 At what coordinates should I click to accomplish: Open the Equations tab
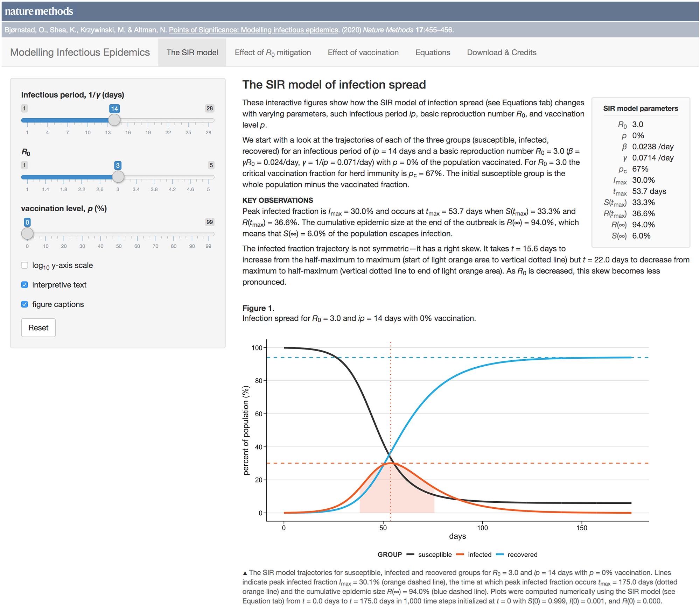pos(433,52)
